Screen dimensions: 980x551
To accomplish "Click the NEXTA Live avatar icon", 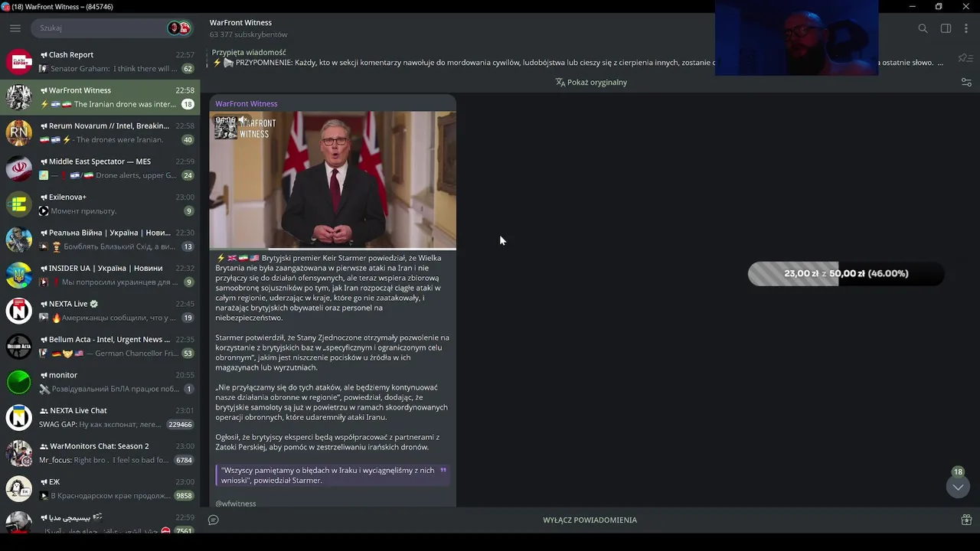I will [19, 311].
